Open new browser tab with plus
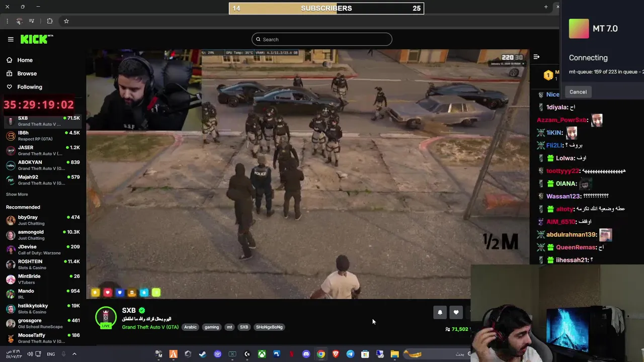Viewport: 644px width, 362px height. point(546,7)
